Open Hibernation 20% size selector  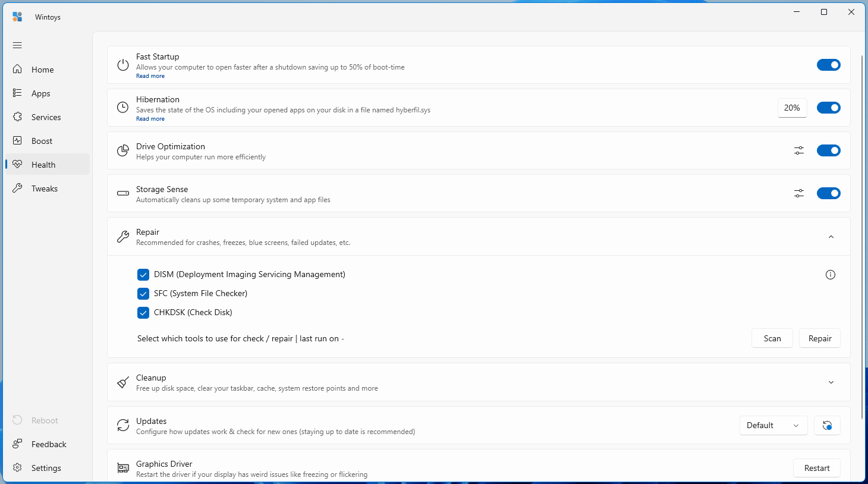[792, 108]
